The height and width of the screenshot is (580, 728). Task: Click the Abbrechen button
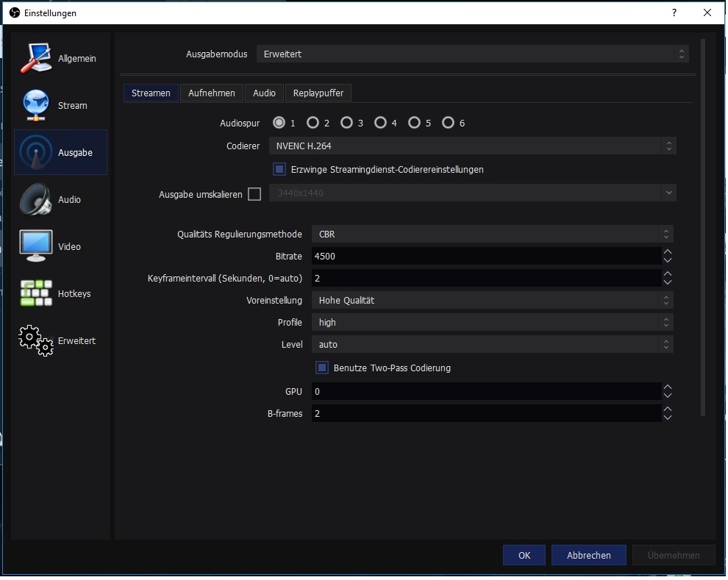tap(588, 555)
